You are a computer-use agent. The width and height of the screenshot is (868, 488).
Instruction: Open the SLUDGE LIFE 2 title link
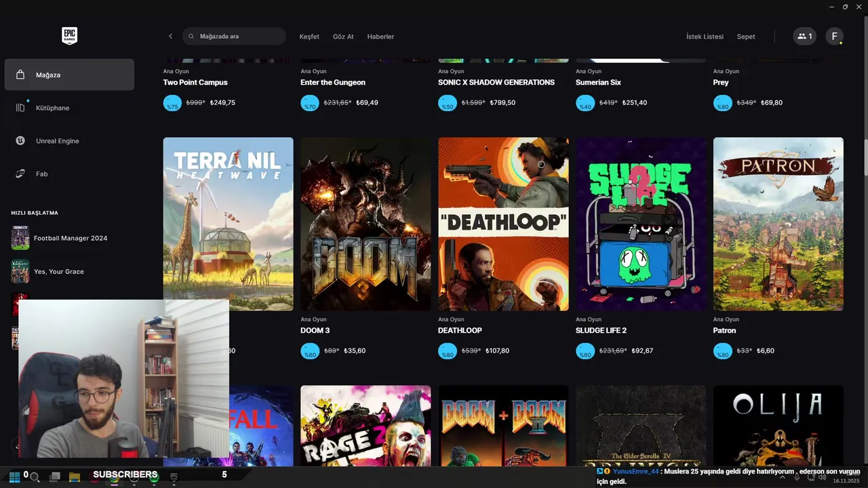tap(601, 331)
